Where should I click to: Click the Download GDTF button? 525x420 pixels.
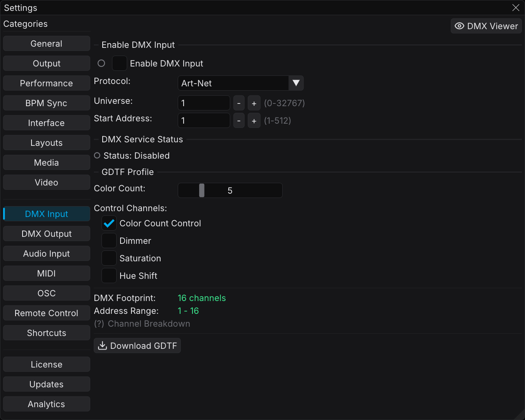pos(137,346)
